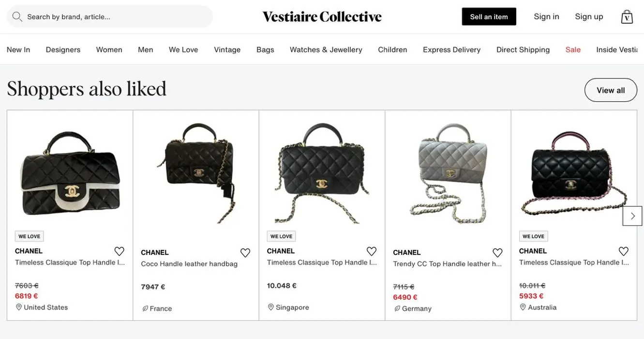
Task: Click the Vestiaire Collective logo
Action: point(322,16)
